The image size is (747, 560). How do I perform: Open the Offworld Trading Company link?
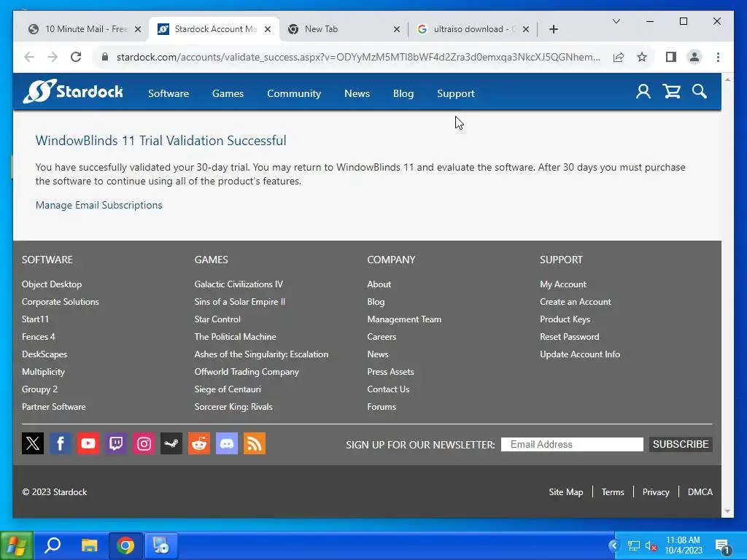coord(247,371)
